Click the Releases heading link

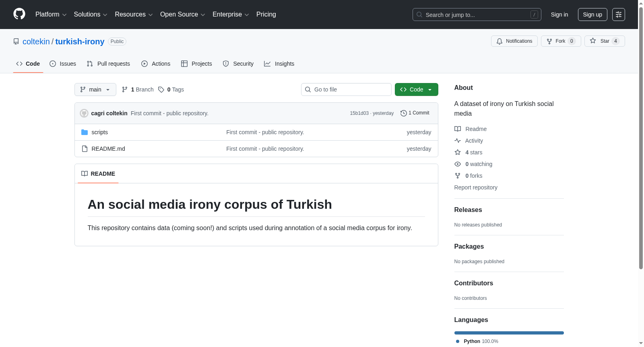468,210
